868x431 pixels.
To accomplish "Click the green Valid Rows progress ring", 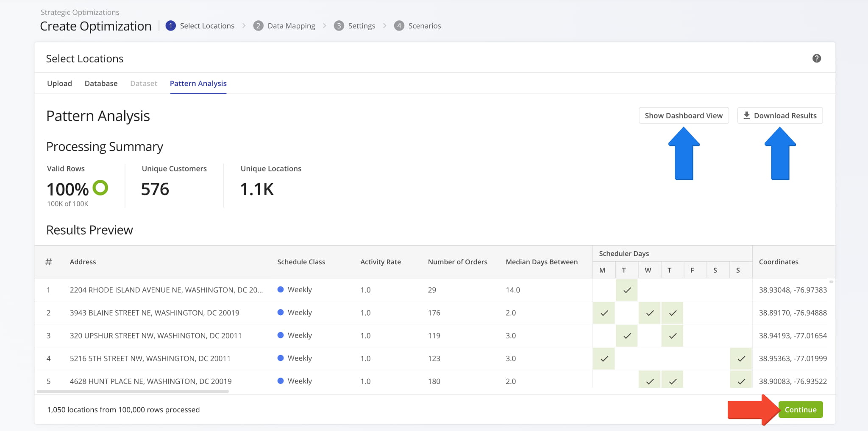I will [x=100, y=188].
